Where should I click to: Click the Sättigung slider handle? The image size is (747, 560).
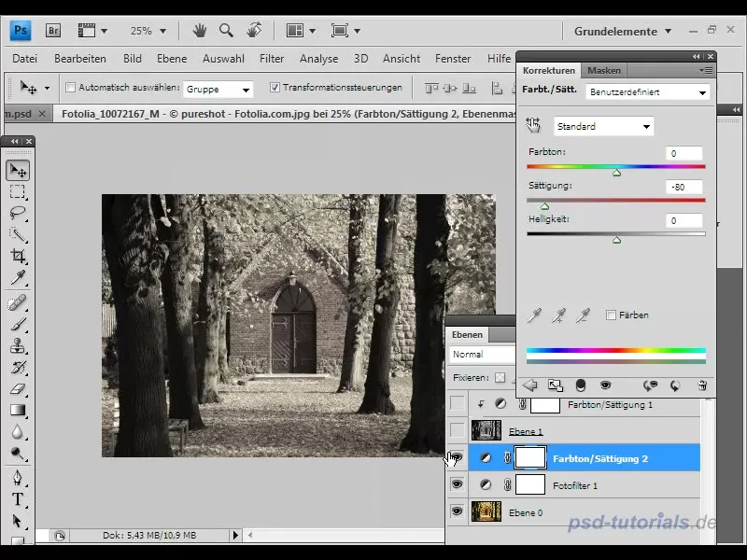pyautogui.click(x=545, y=206)
